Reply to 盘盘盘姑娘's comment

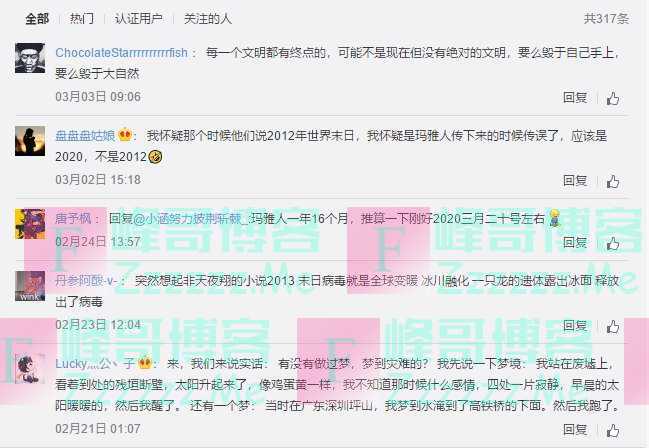pos(575,181)
